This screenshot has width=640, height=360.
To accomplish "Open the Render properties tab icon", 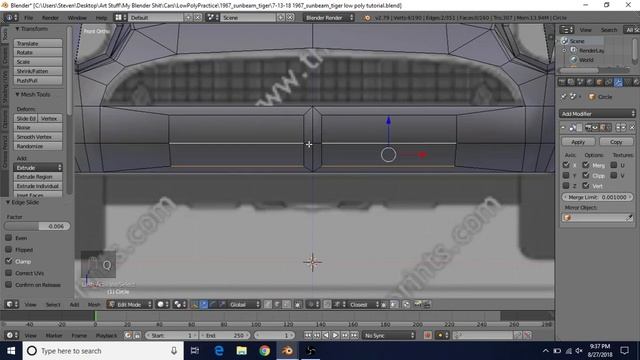I will coord(562,82).
